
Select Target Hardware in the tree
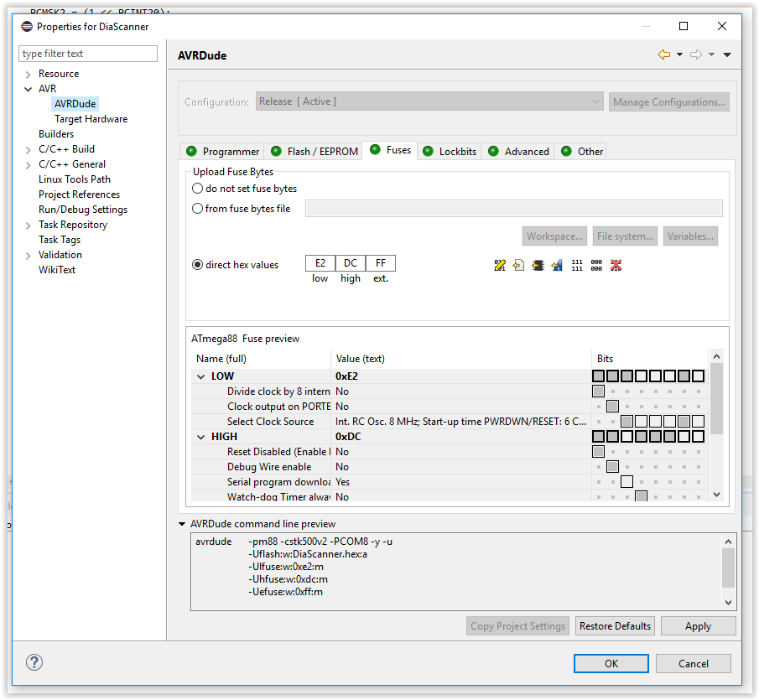[x=91, y=119]
